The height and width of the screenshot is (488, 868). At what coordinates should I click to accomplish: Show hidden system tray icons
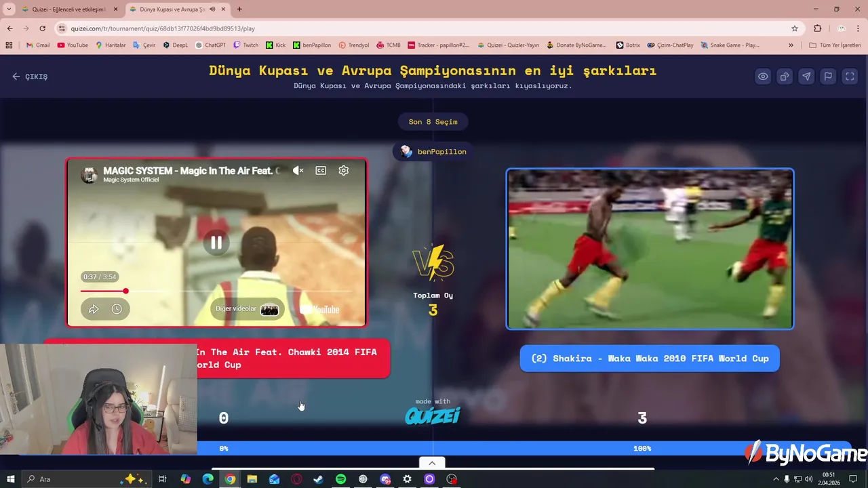tap(776, 479)
